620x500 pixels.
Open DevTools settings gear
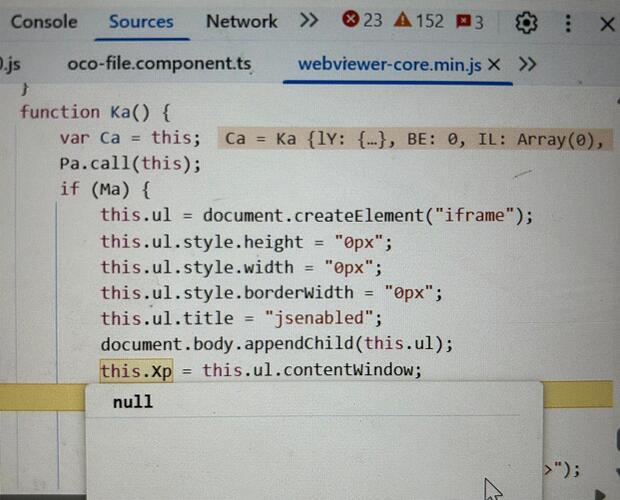526,23
